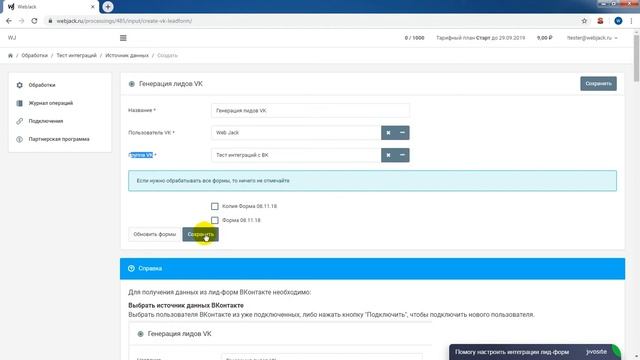Open the browser profile avatar
The image size is (640, 360).
618,21
